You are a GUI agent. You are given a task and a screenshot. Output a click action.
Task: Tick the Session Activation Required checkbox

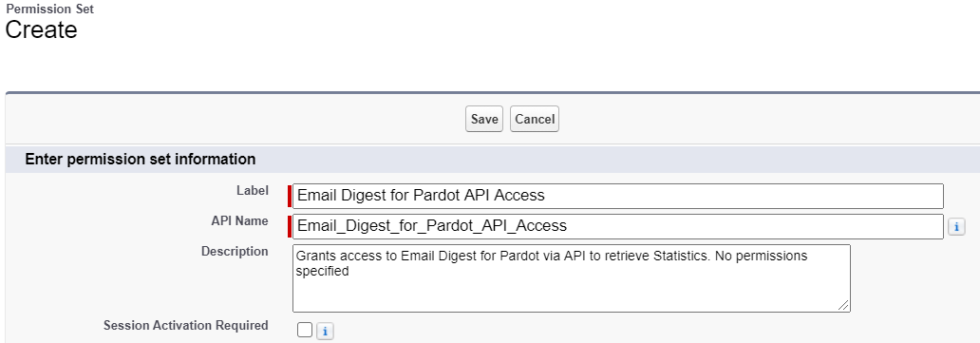point(305,330)
